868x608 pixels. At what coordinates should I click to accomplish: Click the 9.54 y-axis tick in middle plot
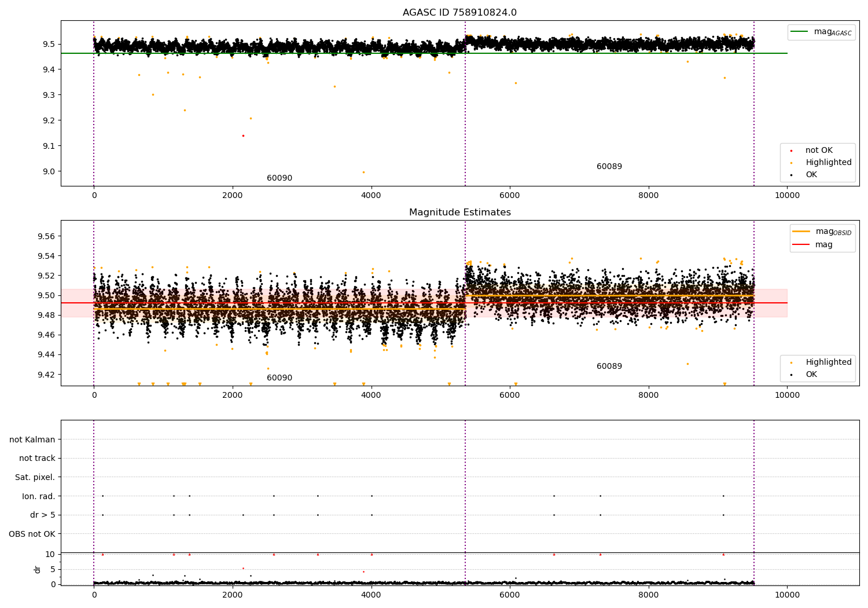pos(46,257)
